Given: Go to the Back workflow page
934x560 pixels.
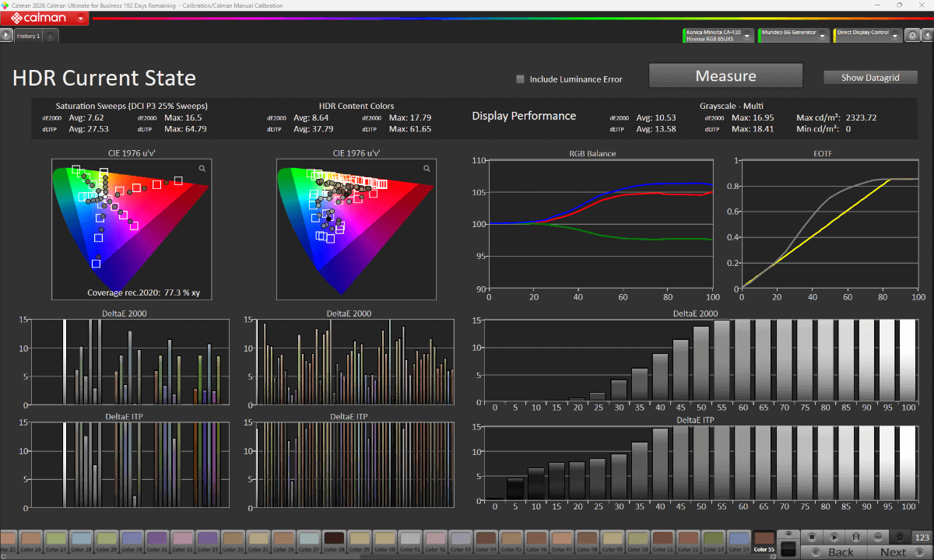Looking at the screenshot, I should tap(834, 552).
